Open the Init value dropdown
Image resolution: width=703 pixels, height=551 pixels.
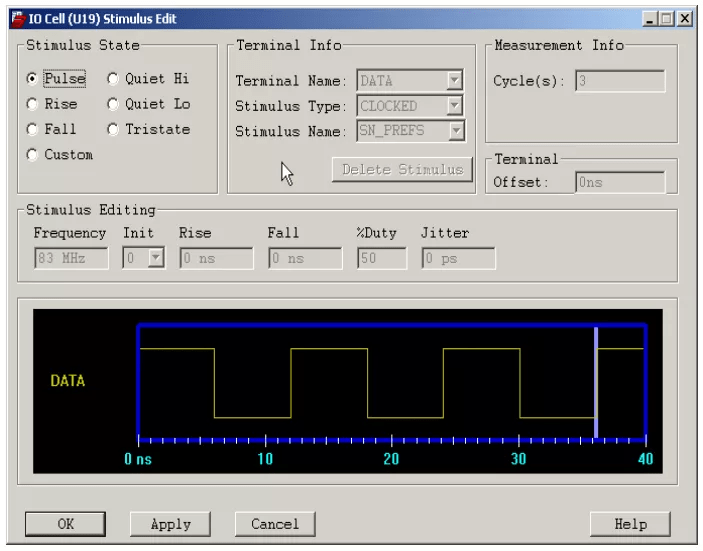(x=156, y=258)
